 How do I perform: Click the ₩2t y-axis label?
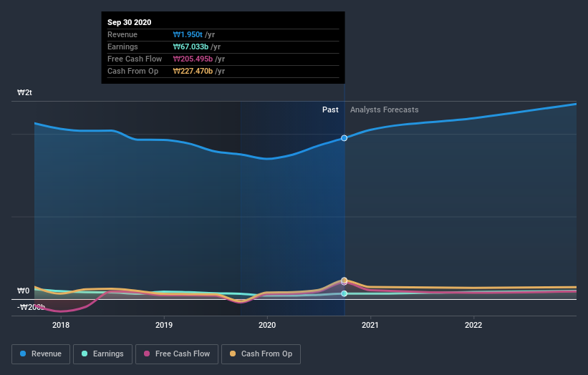(x=25, y=92)
